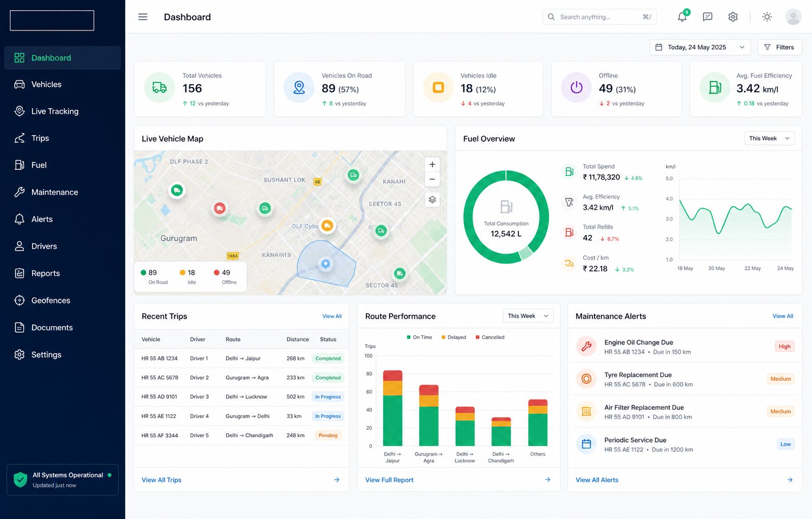
Task: Click Air Filter Replacement icon
Action: pos(586,411)
